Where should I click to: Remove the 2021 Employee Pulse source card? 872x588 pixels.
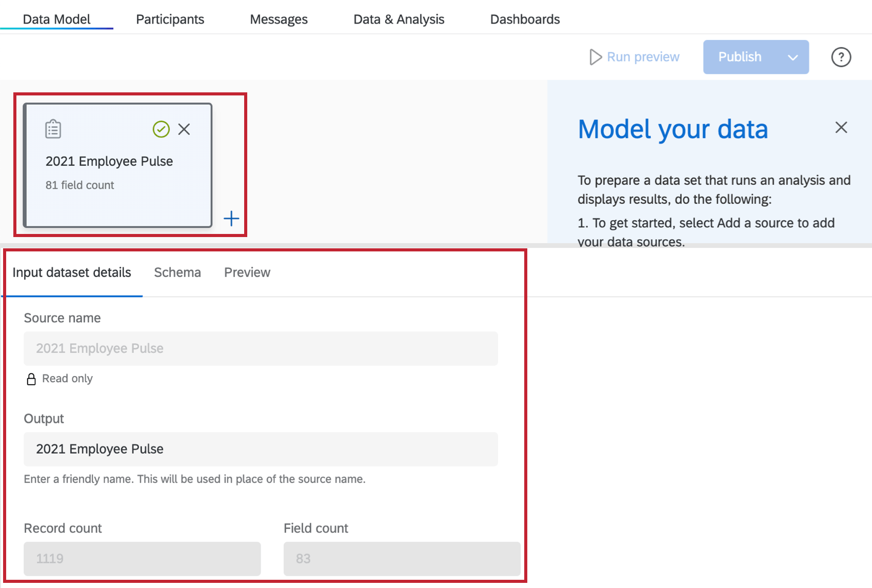click(x=184, y=129)
